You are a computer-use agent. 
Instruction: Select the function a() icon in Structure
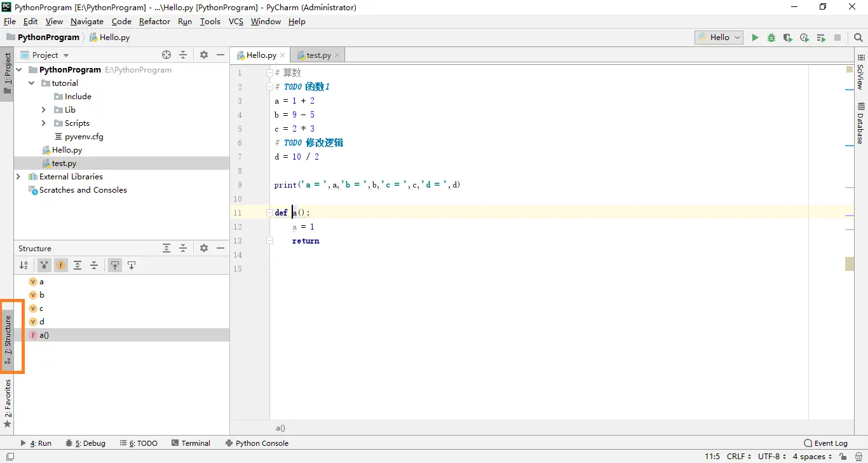pyautogui.click(x=33, y=335)
